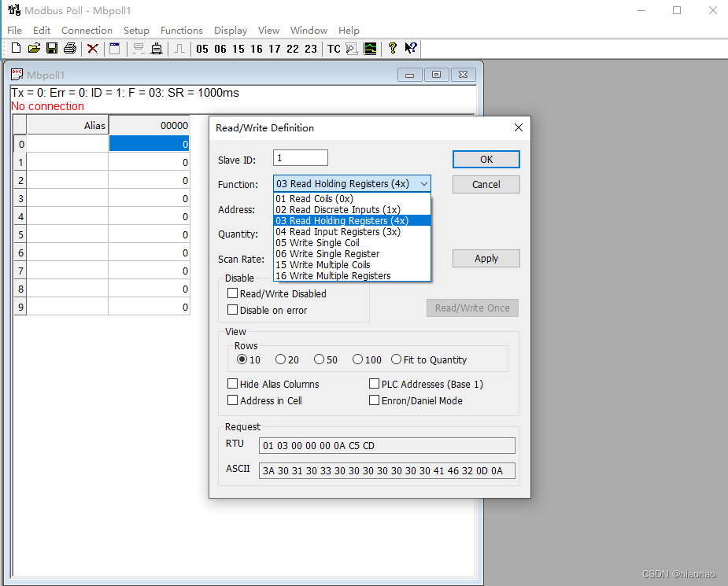Viewport: 728px width, 586px height.
Task: Choose 01 Read Coils (0x) option
Action: click(353, 198)
